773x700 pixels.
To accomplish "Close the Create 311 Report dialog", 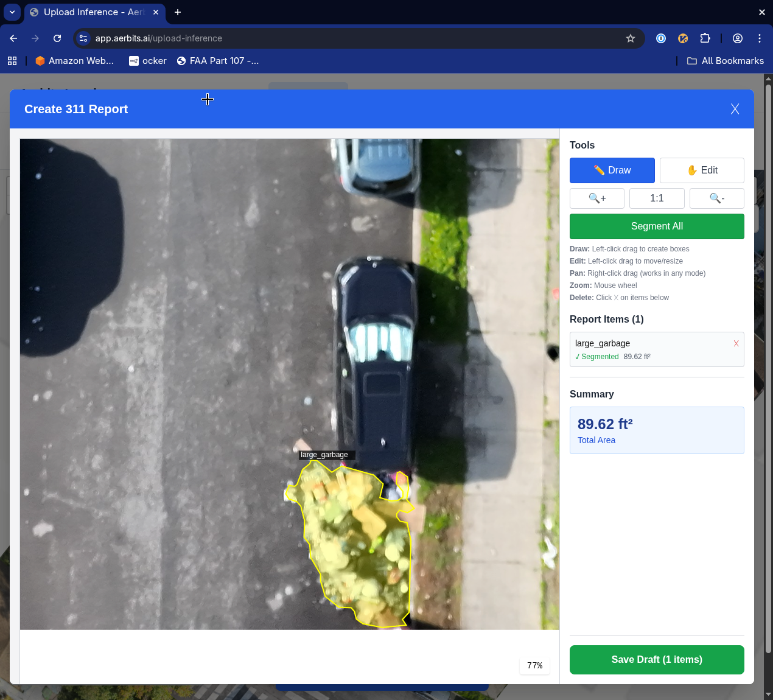I will (735, 109).
